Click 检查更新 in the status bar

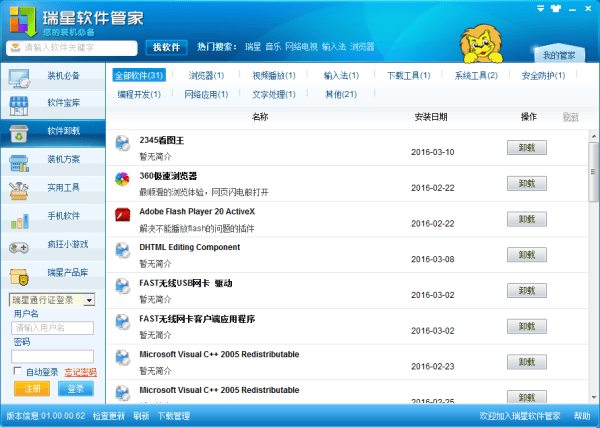tap(109, 416)
